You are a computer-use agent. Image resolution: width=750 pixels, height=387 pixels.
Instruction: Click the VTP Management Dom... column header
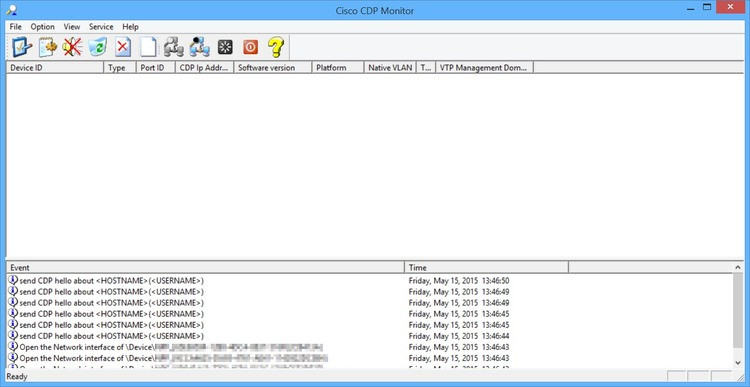pyautogui.click(x=484, y=67)
